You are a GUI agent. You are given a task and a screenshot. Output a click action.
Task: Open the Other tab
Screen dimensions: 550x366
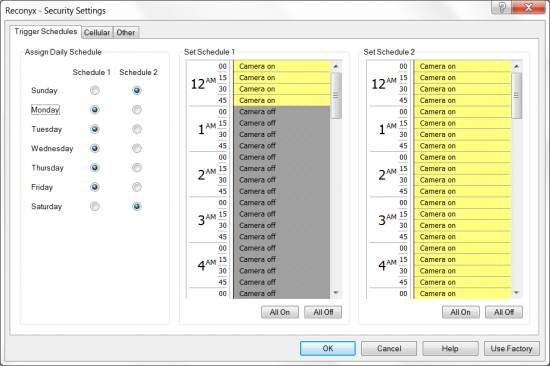coord(126,33)
